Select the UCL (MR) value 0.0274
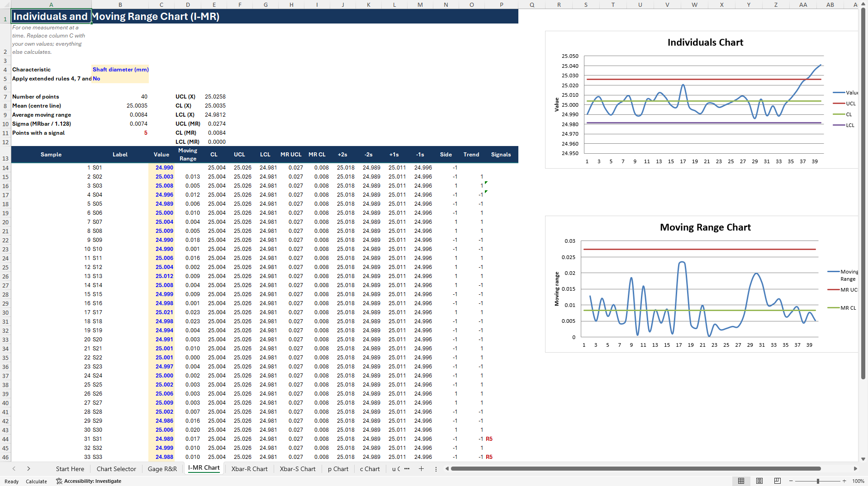The height and width of the screenshot is (486, 868). click(214, 124)
